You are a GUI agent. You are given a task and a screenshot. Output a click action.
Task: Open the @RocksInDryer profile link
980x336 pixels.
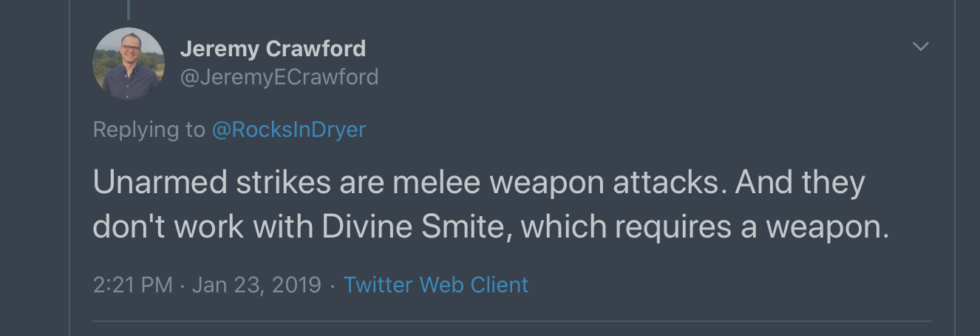(x=289, y=130)
